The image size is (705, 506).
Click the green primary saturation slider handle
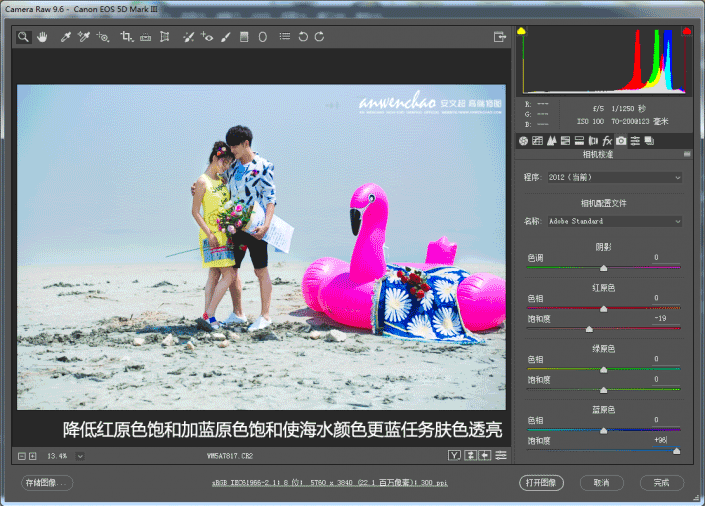[x=603, y=390]
